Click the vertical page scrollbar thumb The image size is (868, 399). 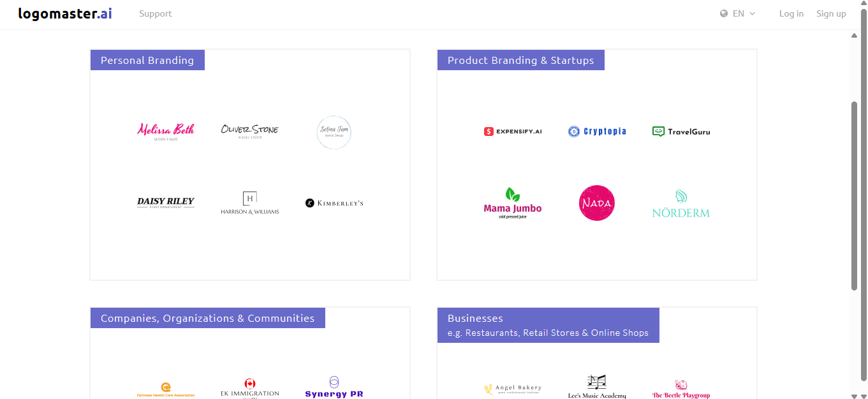(855, 195)
